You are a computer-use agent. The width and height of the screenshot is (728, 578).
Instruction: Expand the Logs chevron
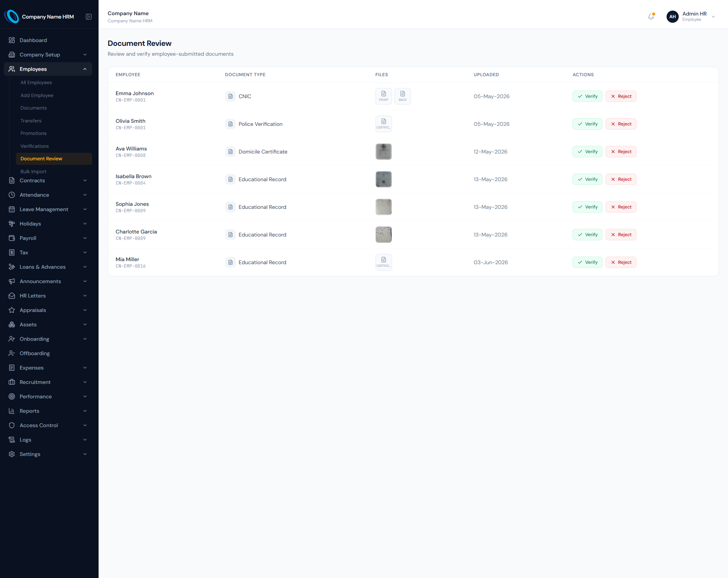click(x=85, y=440)
